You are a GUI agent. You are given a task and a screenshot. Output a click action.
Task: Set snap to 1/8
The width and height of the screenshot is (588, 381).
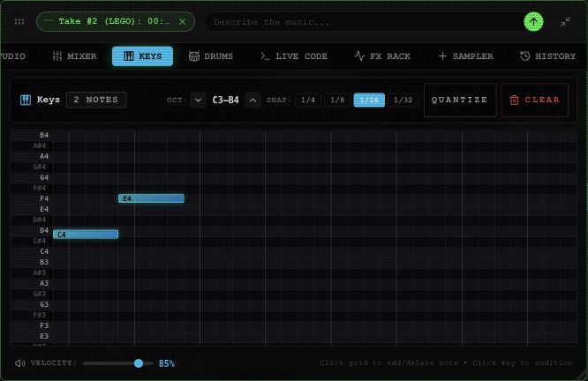tap(337, 100)
